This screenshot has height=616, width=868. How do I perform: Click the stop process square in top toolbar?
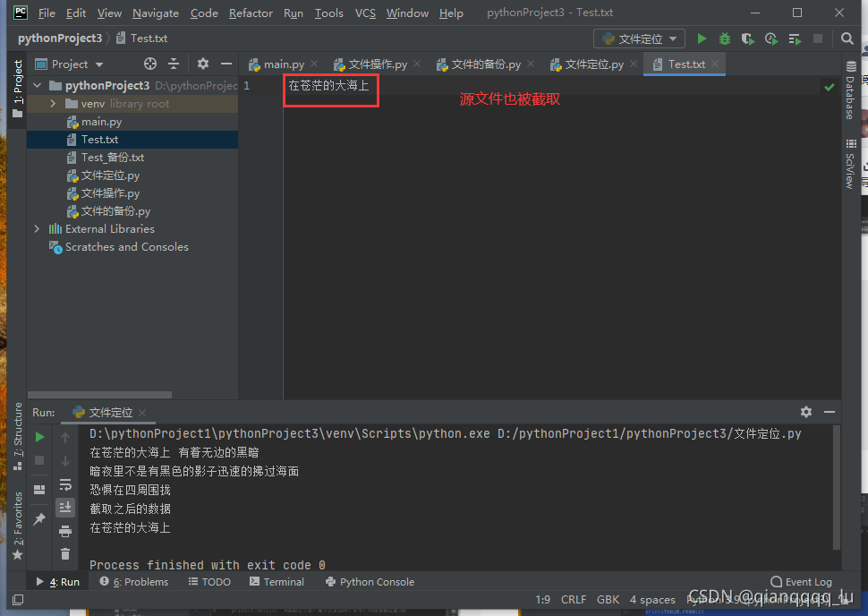(x=818, y=38)
